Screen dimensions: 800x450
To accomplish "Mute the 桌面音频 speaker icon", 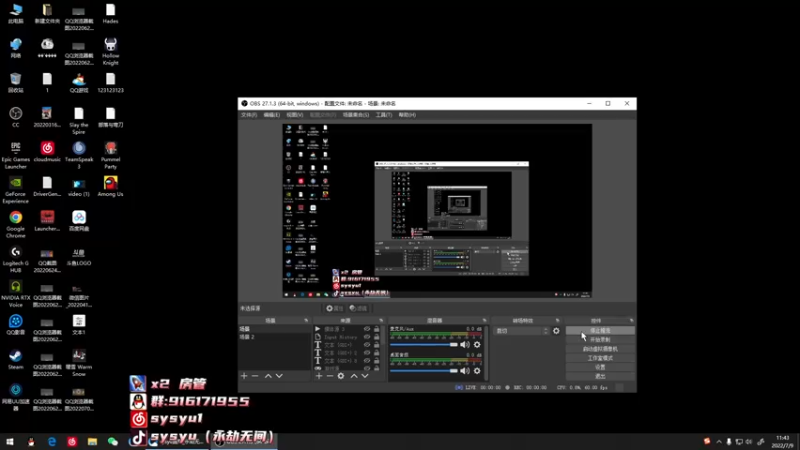I will [465, 371].
